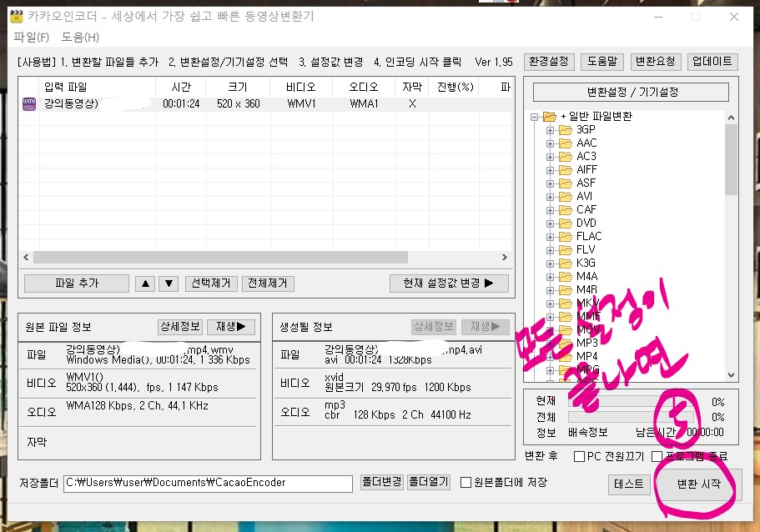Click 전체제거 to clear the list
The height and width of the screenshot is (532, 760).
click(x=268, y=284)
